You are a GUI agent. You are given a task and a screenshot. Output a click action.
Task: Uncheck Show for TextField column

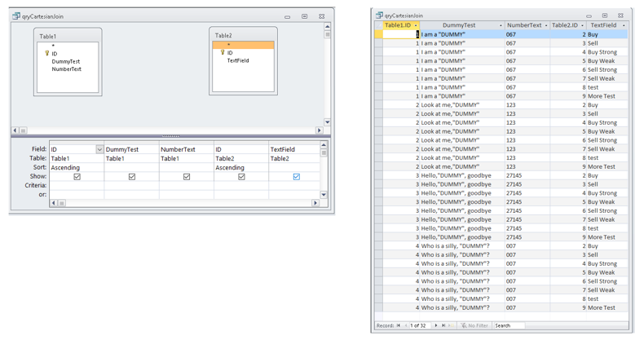[x=296, y=177]
